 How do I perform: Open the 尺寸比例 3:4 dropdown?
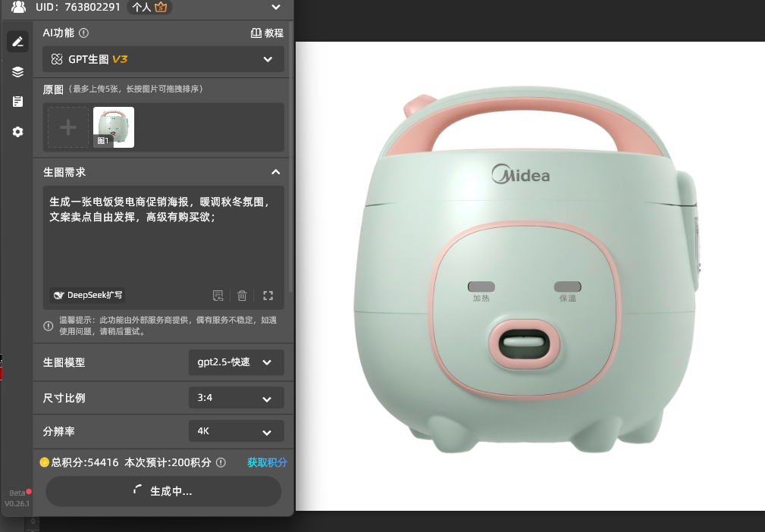(x=236, y=398)
